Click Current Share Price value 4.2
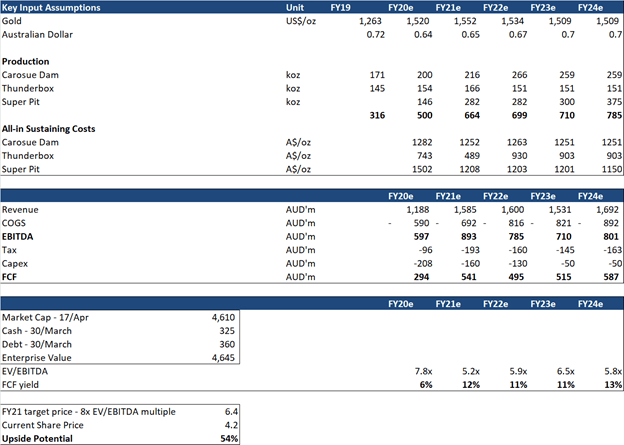Image resolution: width=624 pixels, height=445 pixels. pos(230,424)
